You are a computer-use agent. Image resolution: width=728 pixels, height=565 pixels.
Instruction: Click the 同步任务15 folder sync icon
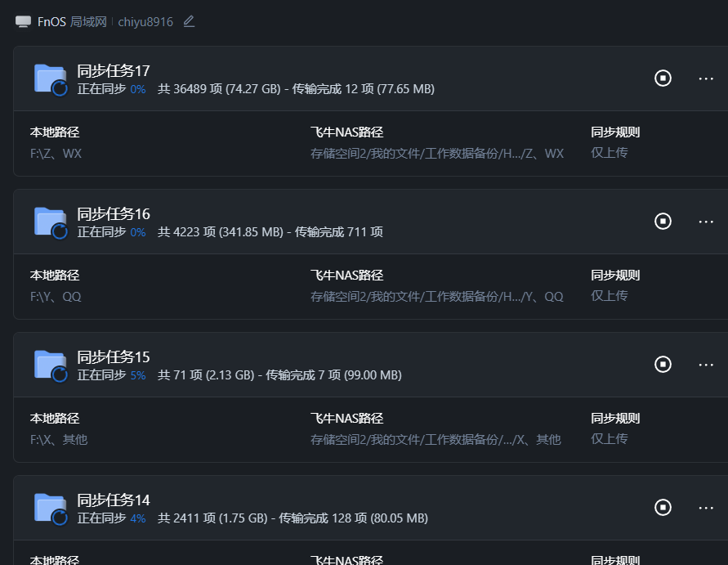pos(51,365)
